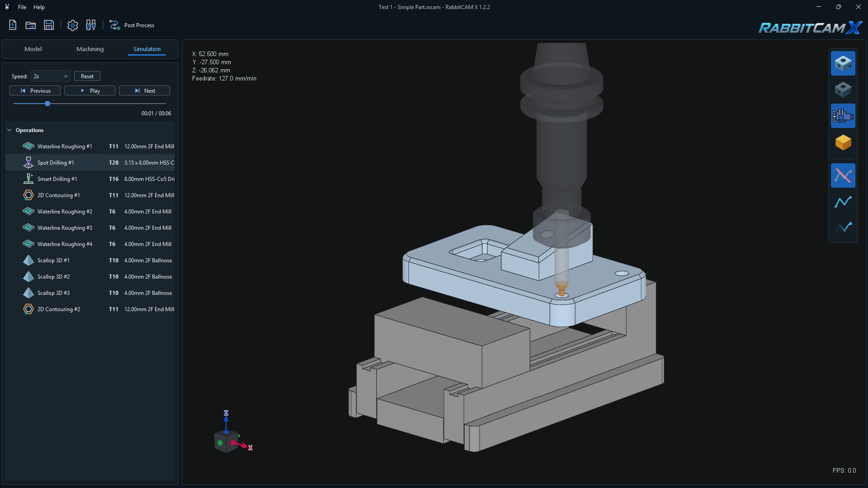Open the Speed 2x dropdown

point(50,76)
